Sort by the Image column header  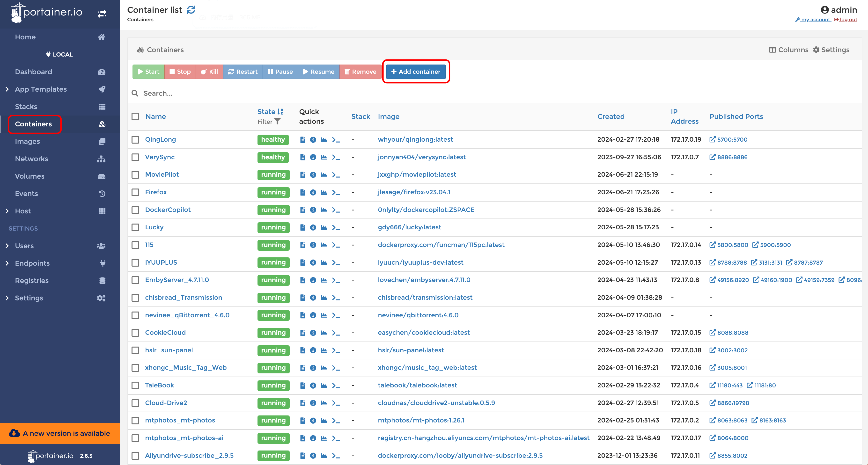pos(389,116)
